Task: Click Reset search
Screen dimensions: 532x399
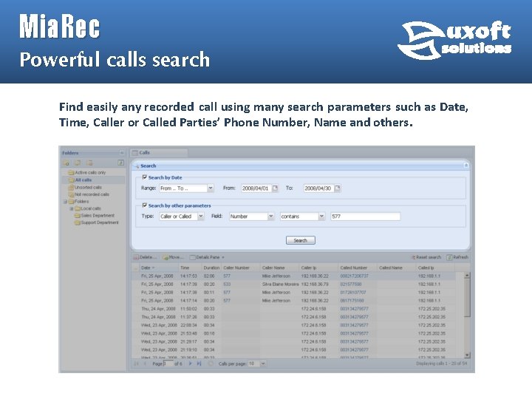Action: point(426,257)
